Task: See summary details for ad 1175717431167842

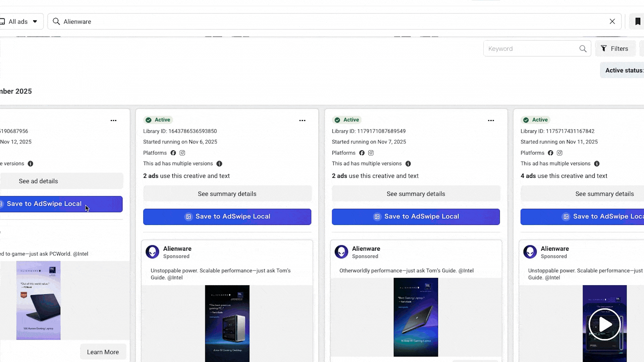Action: point(582,194)
